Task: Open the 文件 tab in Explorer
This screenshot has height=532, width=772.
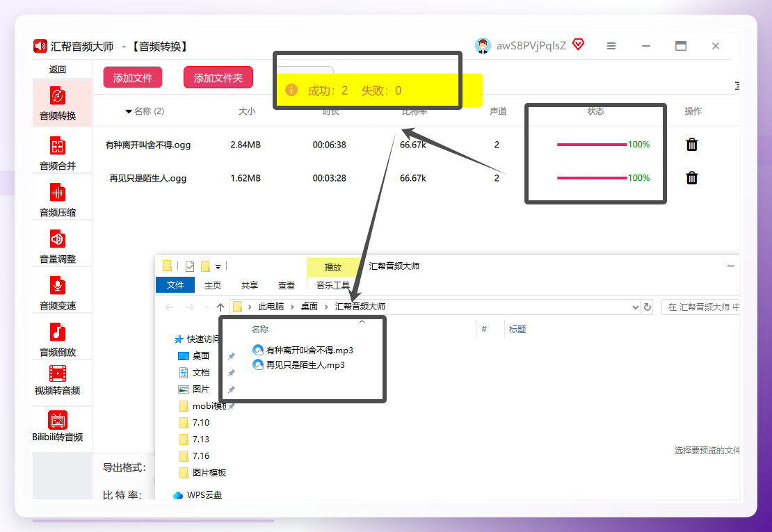Action: point(175,285)
